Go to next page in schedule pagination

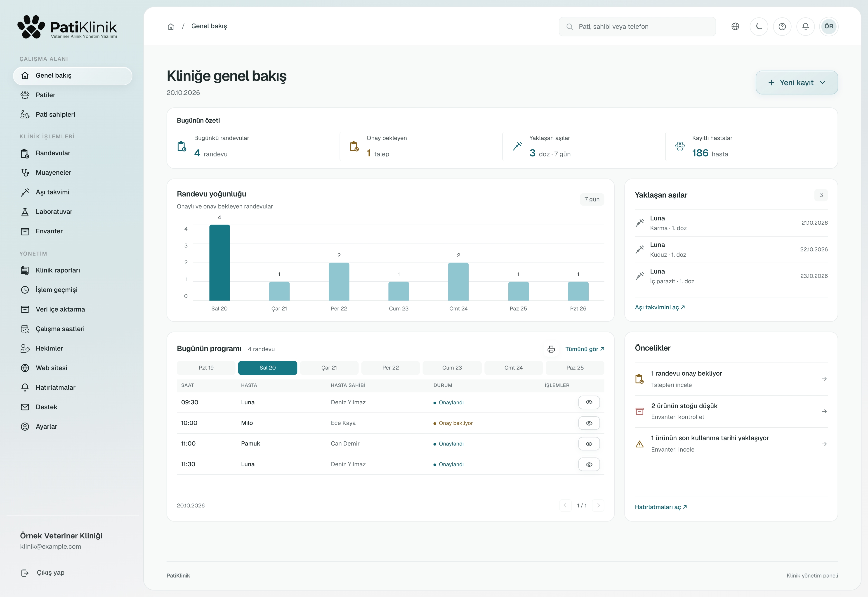[599, 505]
